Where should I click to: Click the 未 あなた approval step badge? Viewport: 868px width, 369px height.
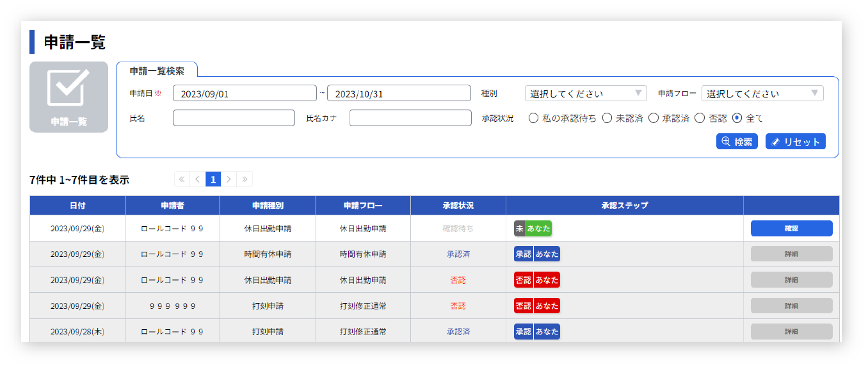click(x=533, y=229)
